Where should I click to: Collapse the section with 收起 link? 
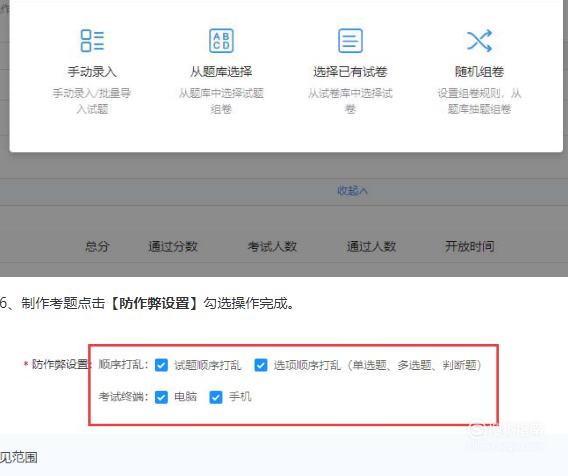[x=352, y=191]
